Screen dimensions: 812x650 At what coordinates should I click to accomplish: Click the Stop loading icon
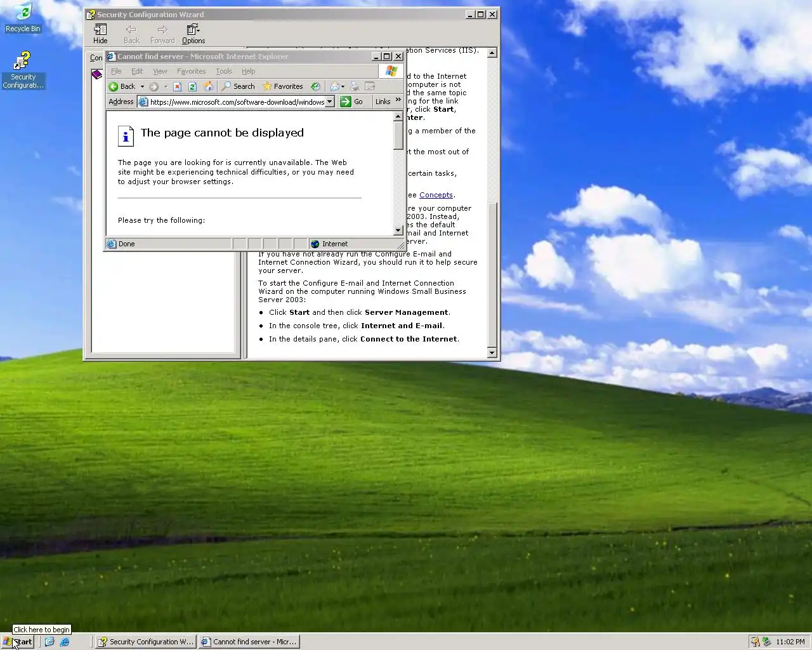pos(178,86)
